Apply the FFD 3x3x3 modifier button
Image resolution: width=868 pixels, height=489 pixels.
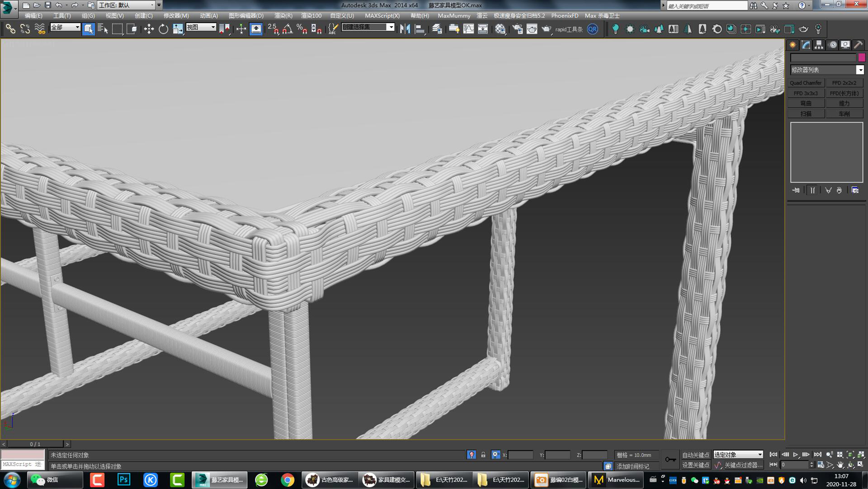[806, 93]
